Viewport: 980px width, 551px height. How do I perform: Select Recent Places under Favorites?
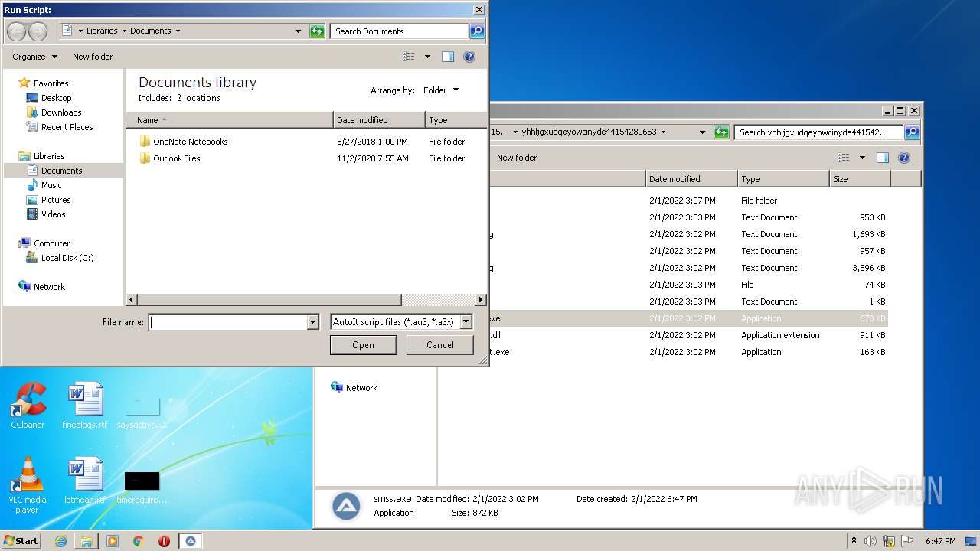tap(67, 127)
